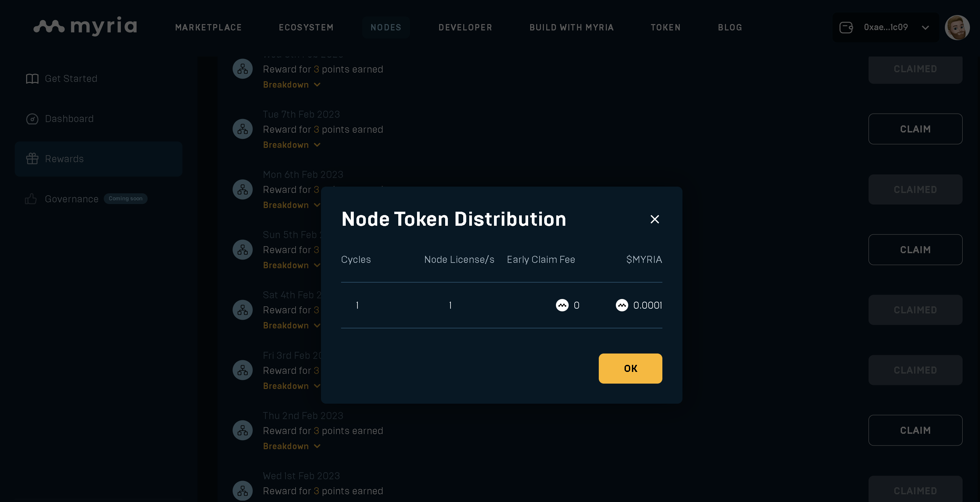980x502 pixels.
Task: Visit the Blog link in navigation
Action: tap(730, 27)
